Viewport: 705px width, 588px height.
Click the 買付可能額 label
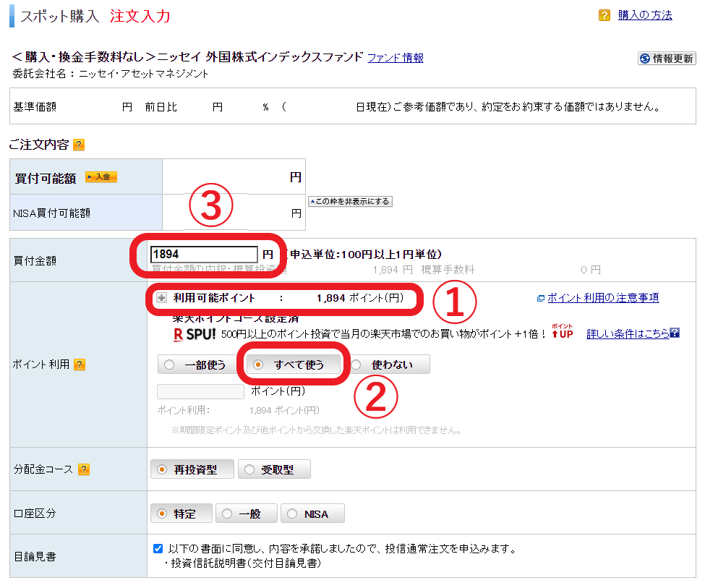pos(46,178)
